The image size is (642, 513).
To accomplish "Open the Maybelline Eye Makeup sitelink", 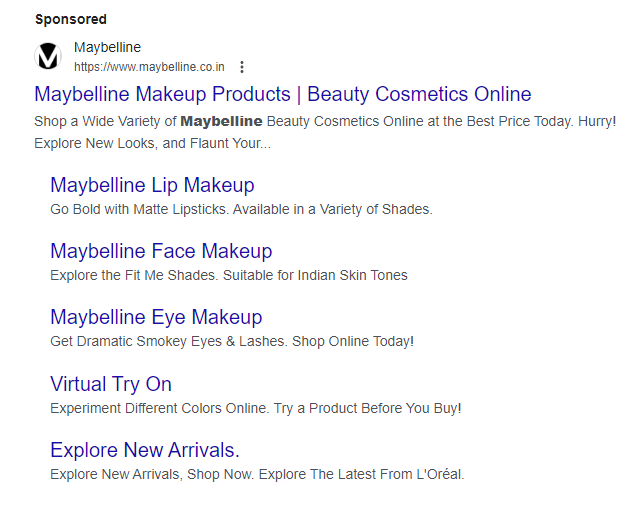I will point(156,317).
